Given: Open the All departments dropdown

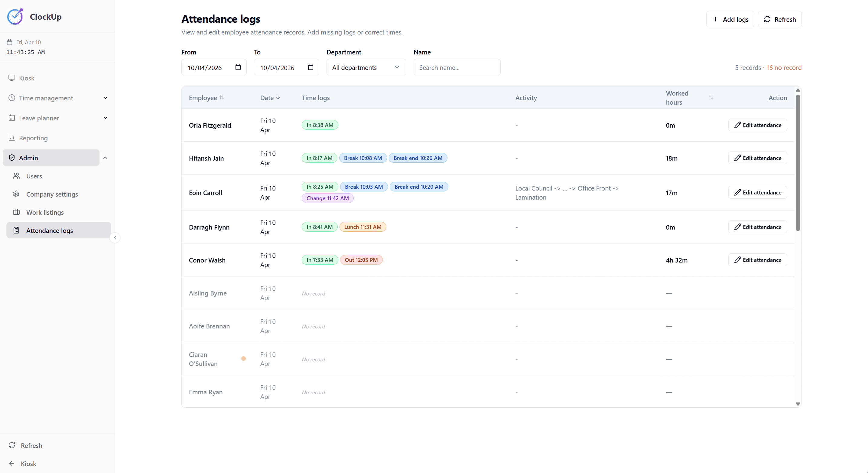Looking at the screenshot, I should point(366,67).
